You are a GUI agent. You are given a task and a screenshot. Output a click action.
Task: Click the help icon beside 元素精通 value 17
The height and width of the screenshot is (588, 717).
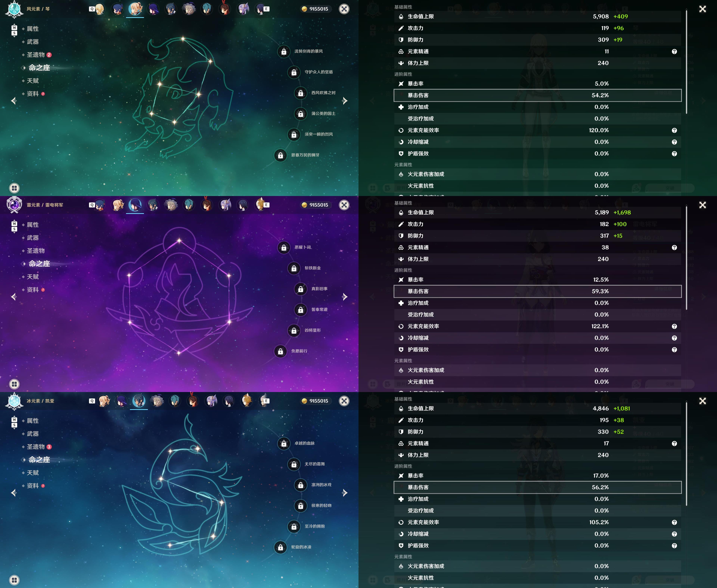(674, 444)
